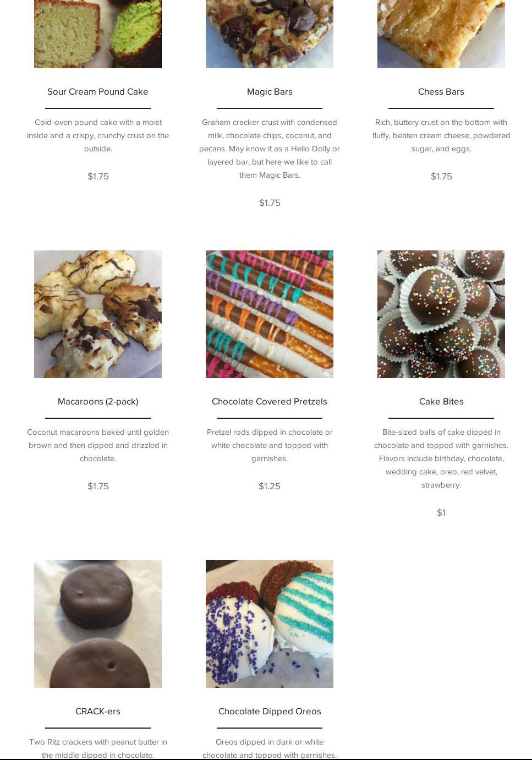Screen dimensions: 532x760
Task: Click the Magic Bars product image
Action: tap(270, 34)
